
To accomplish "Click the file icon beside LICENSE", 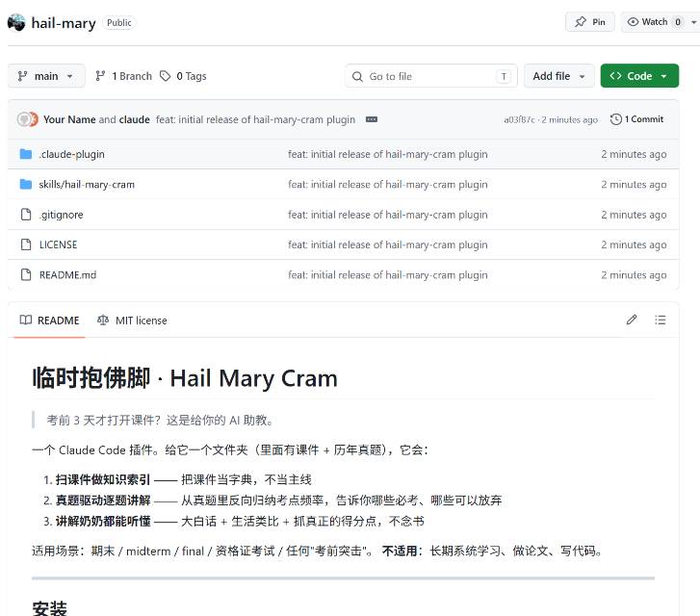I will tap(26, 245).
